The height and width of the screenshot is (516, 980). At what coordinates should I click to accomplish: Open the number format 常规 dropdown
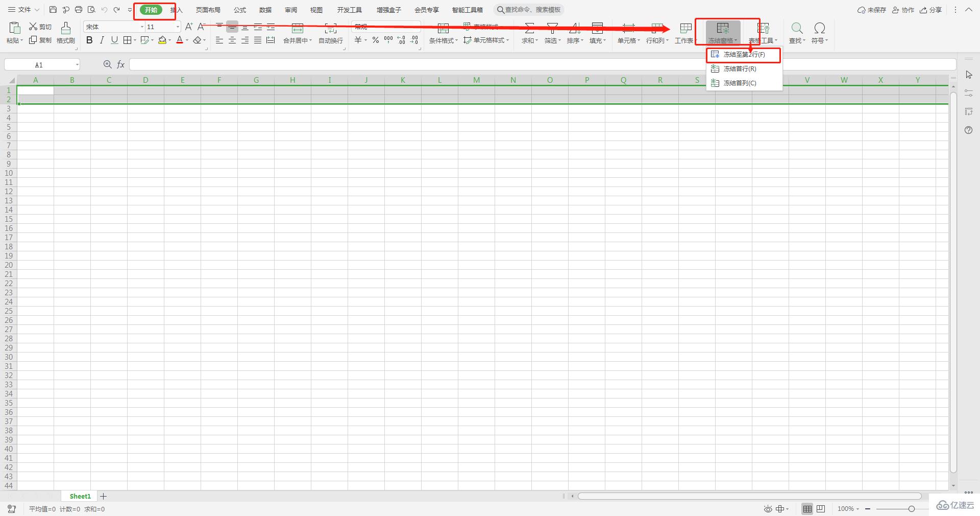(x=386, y=27)
